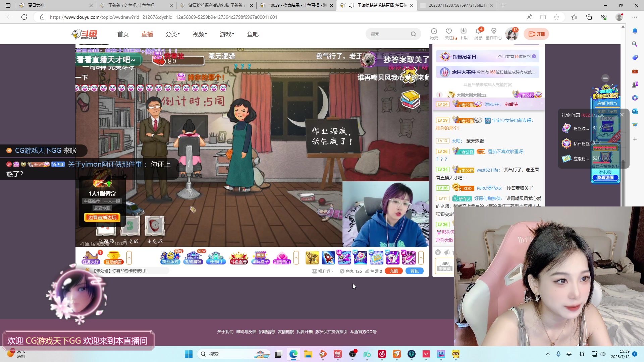
Task: Open the 斗鱼至尊 crown icon
Action: coord(238,258)
